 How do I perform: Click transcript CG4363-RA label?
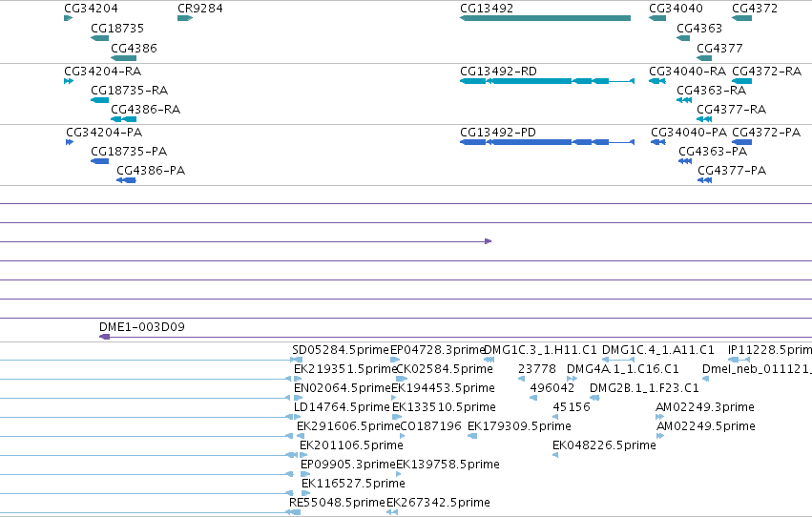[x=711, y=90]
